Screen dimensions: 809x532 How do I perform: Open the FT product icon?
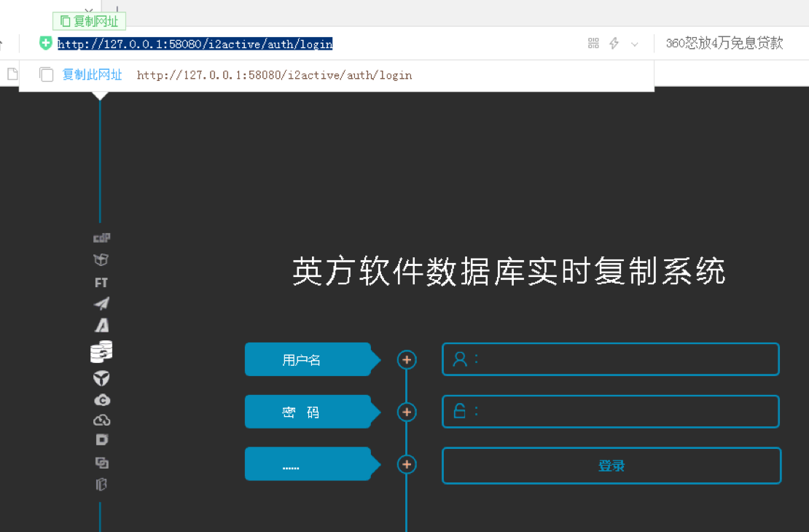[101, 282]
